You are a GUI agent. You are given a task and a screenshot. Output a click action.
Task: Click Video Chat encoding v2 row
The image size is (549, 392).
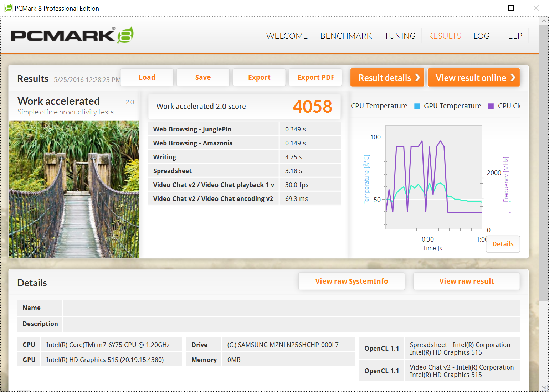tap(244, 198)
